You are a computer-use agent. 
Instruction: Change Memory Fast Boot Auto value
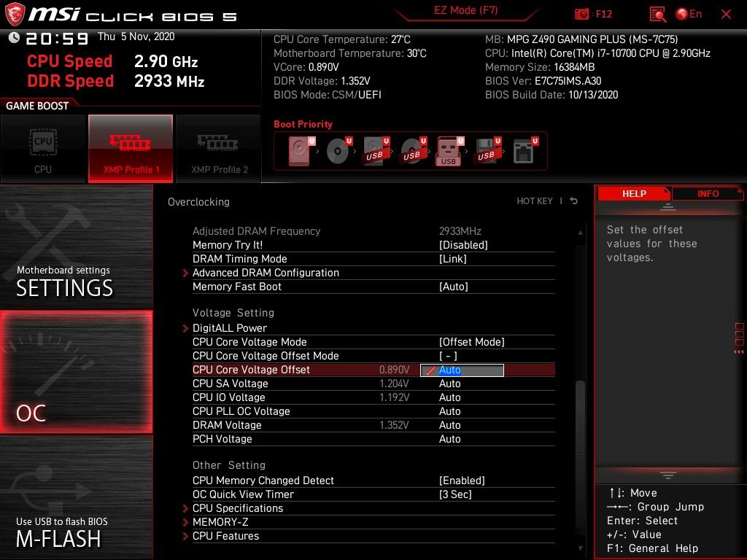(x=454, y=286)
